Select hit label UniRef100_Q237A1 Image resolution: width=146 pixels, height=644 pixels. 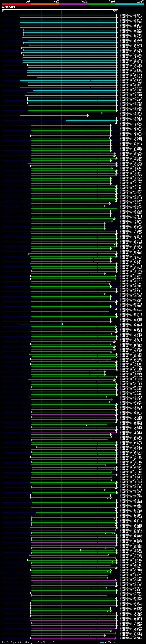coord(131,359)
